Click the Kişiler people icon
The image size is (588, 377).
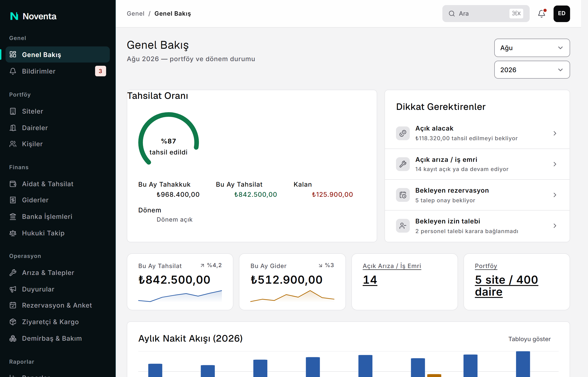pos(13,144)
